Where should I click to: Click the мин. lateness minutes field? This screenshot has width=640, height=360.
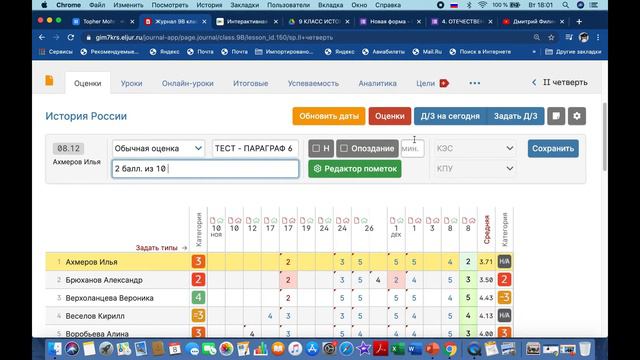[x=412, y=149]
